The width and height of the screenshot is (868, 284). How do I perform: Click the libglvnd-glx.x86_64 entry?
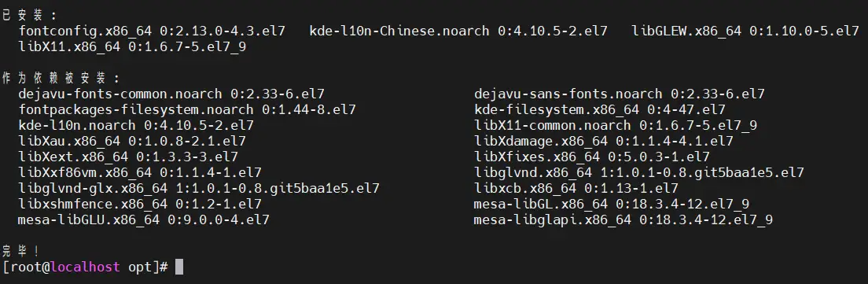coord(199,188)
